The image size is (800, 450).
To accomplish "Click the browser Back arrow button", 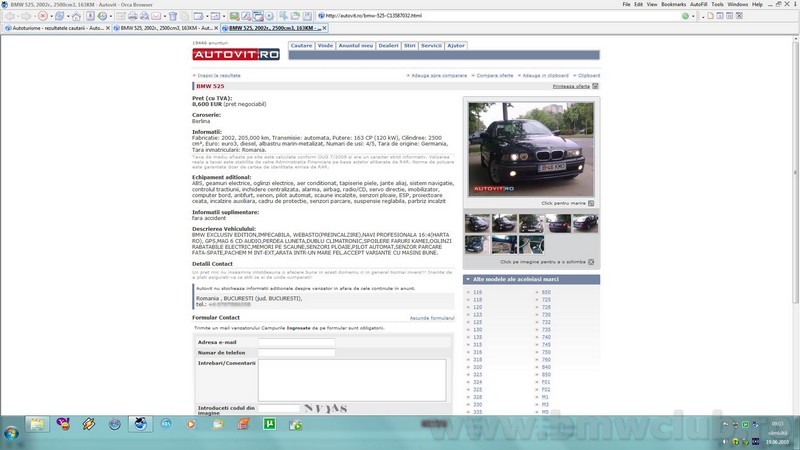I will coord(10,16).
